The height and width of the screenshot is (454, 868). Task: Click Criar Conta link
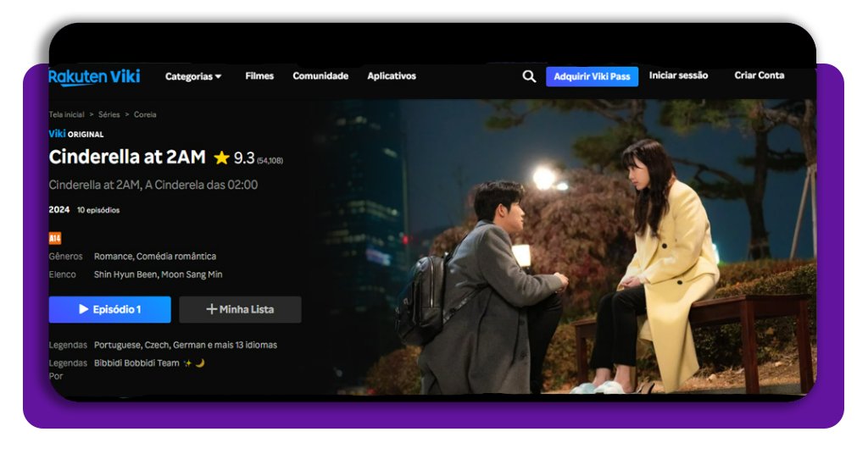click(759, 75)
